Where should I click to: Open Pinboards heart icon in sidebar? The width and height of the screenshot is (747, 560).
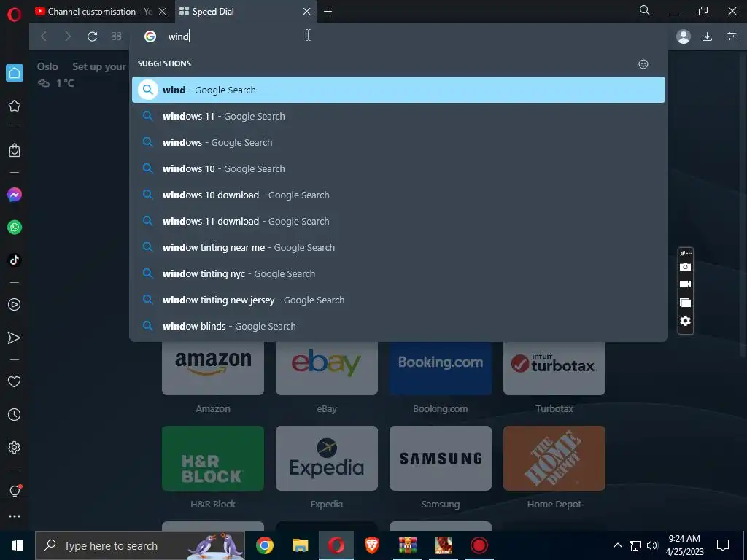[15, 382]
